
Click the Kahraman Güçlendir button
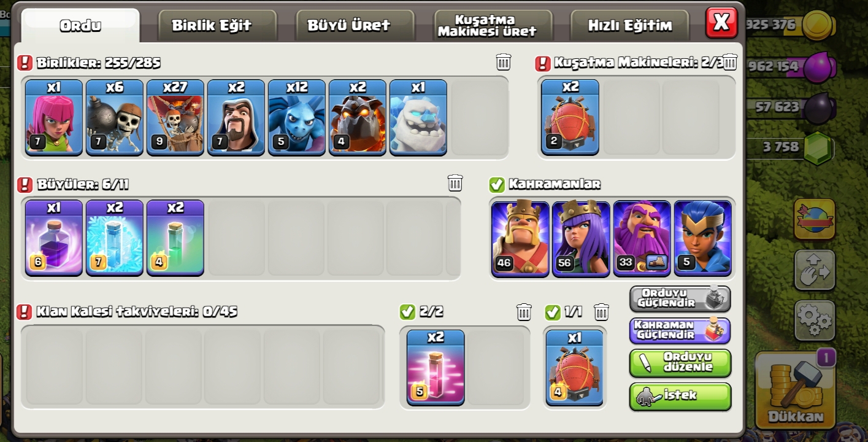[x=680, y=330]
